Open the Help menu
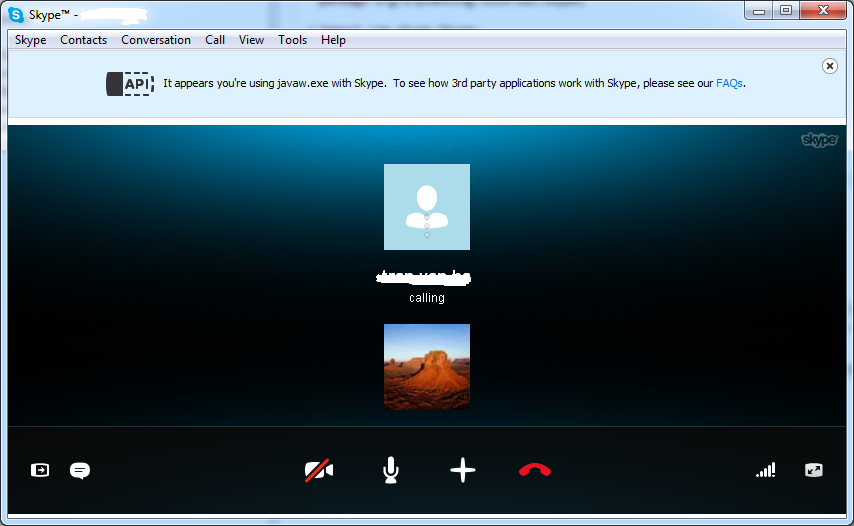The width and height of the screenshot is (854, 526). (x=333, y=40)
